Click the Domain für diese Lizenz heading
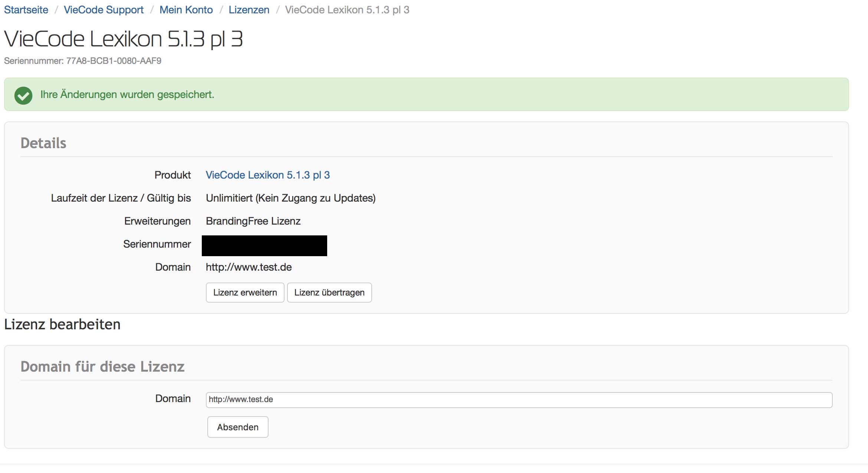The image size is (868, 473). point(102,366)
